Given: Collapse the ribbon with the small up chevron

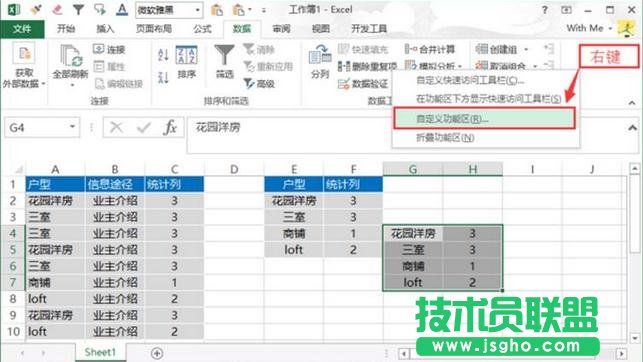Looking at the screenshot, I should click(x=632, y=103).
